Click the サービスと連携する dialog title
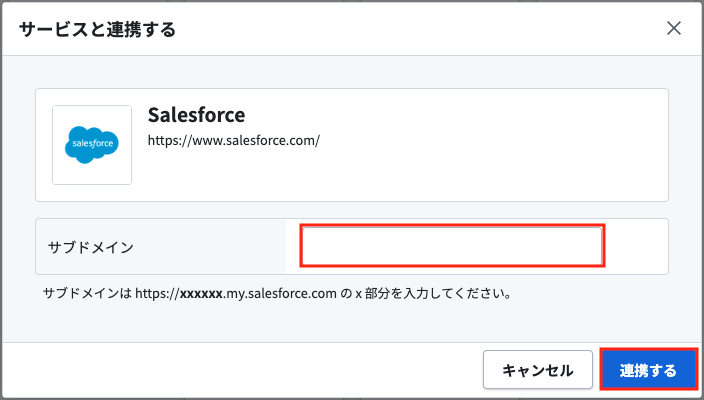Screen dimensions: 704x400 click(x=97, y=30)
